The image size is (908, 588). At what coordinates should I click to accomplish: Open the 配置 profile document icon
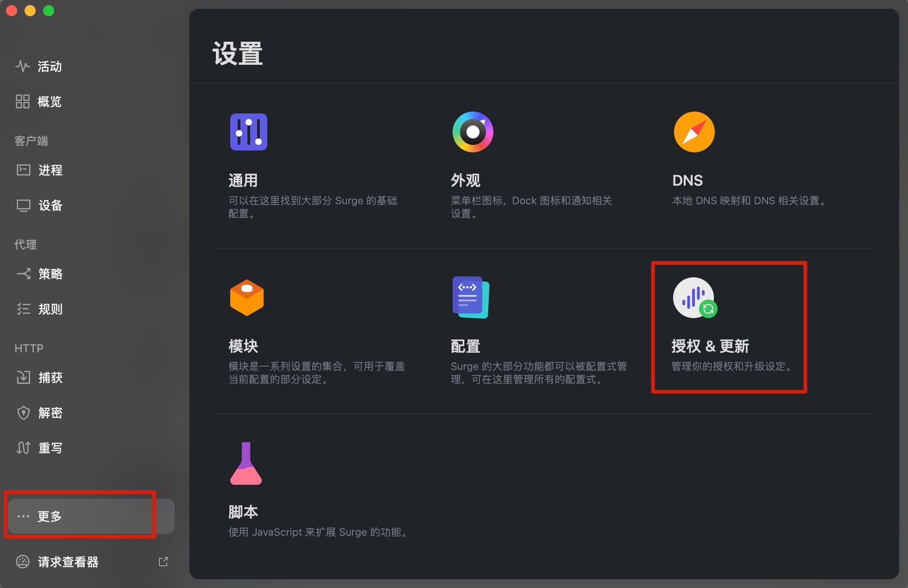point(470,297)
